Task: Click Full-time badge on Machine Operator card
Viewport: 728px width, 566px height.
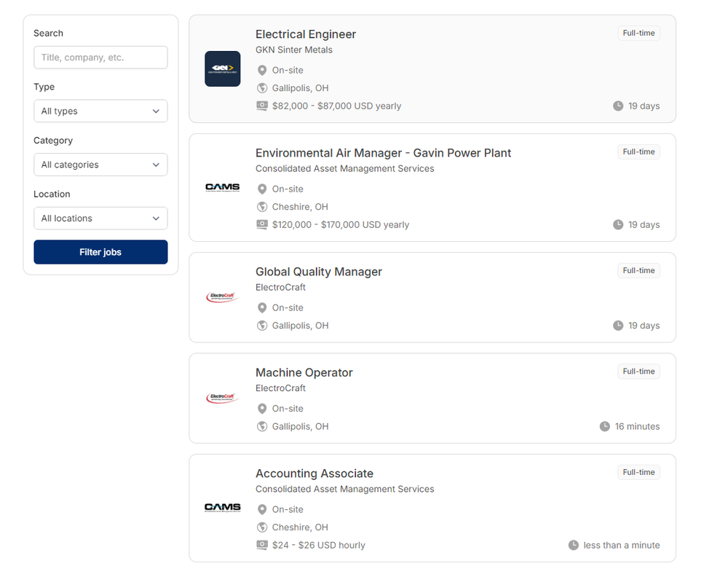Action: [x=639, y=372]
